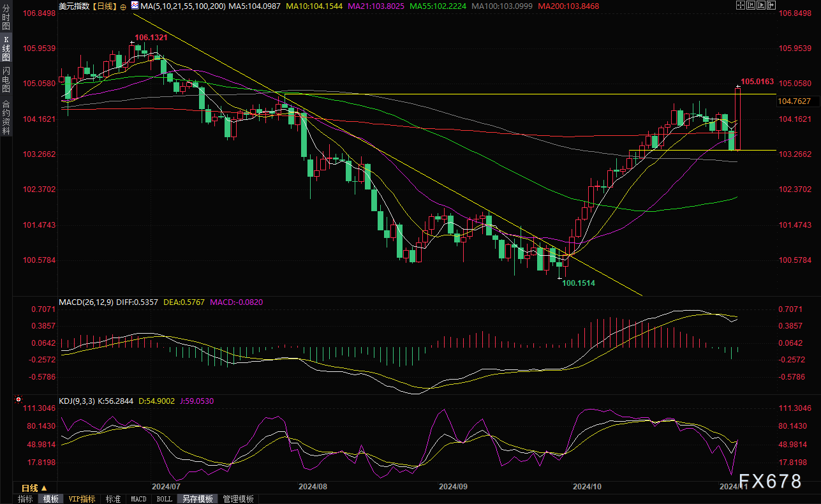Open 合约资料 in the left sidebar

coord(6,117)
